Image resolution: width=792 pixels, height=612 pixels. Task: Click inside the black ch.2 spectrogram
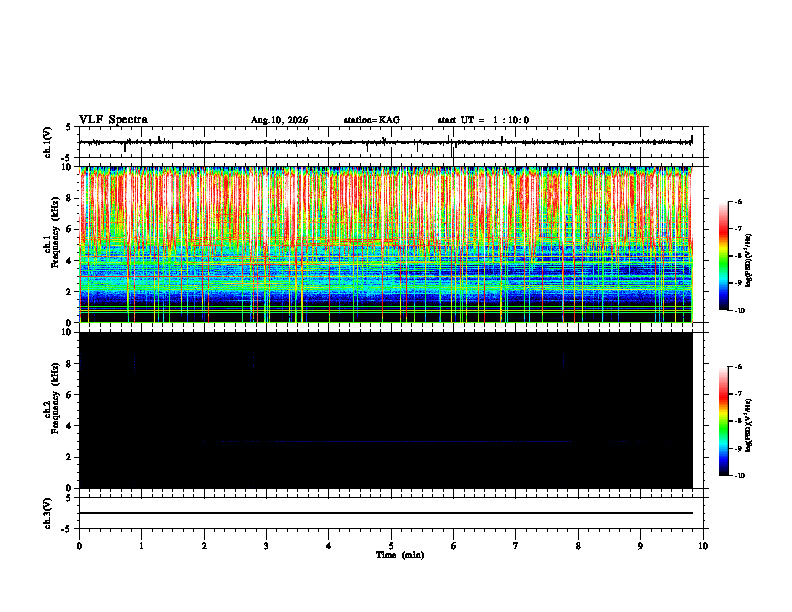pos(385,410)
